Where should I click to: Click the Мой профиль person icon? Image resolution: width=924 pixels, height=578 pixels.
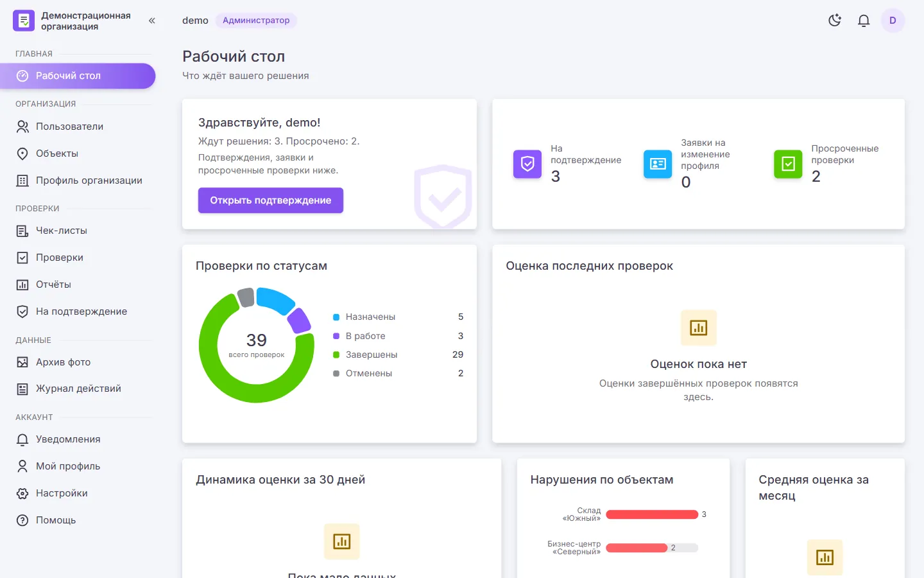[22, 466]
